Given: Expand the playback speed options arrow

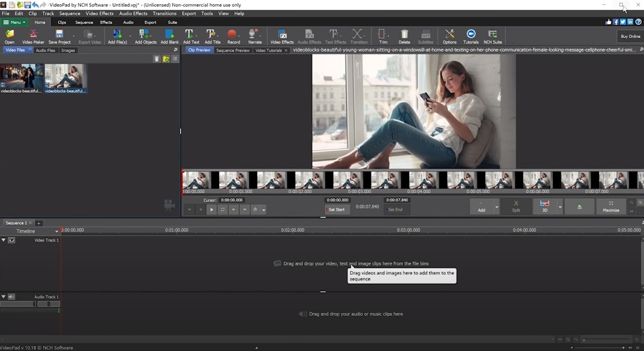Looking at the screenshot, I should [263, 210].
